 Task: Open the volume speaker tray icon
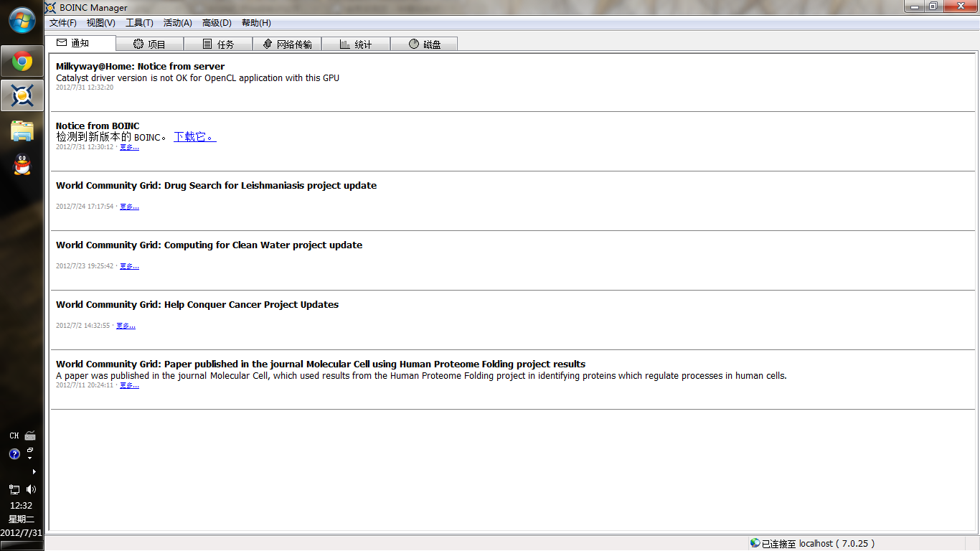31,489
